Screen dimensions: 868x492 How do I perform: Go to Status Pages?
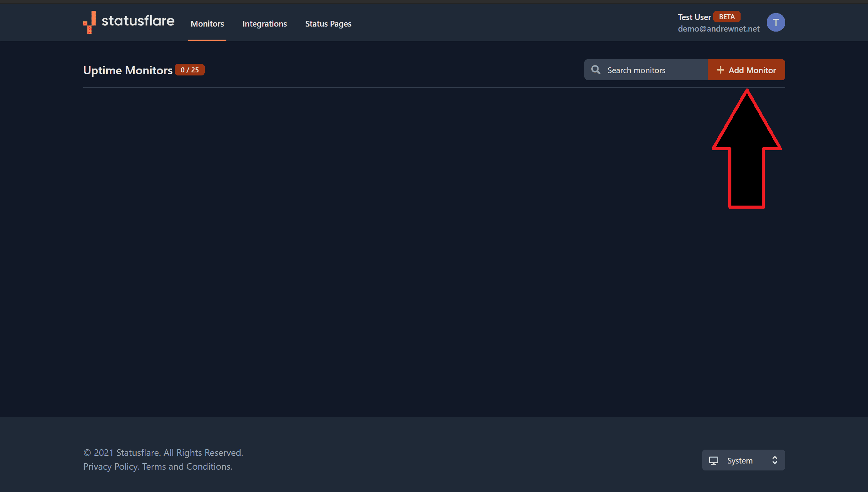coord(328,24)
